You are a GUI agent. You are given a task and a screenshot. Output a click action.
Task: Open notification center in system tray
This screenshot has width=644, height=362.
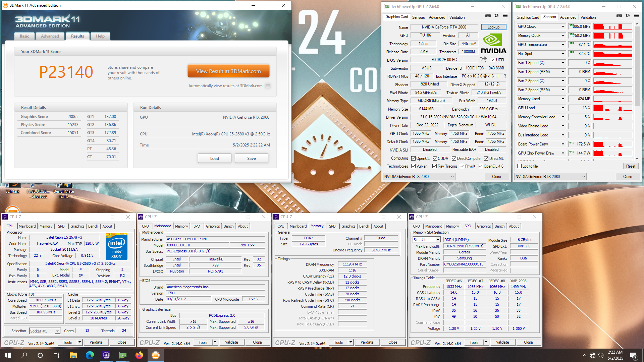634,356
